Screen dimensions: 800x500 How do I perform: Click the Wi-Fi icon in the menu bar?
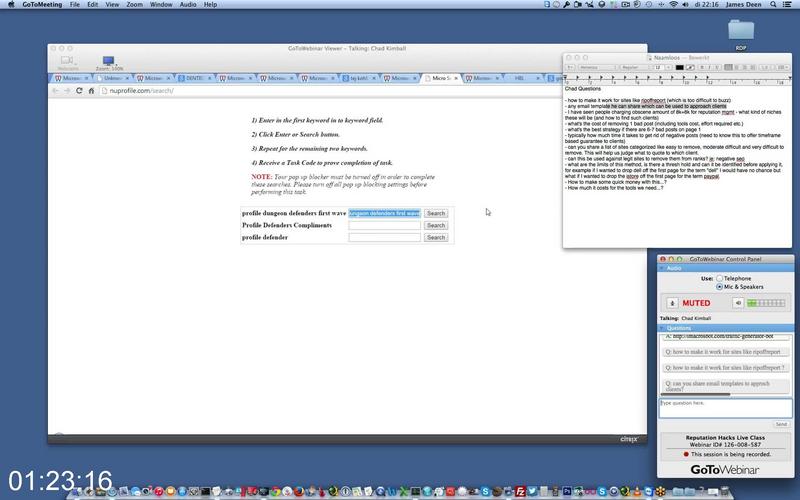(673, 4)
